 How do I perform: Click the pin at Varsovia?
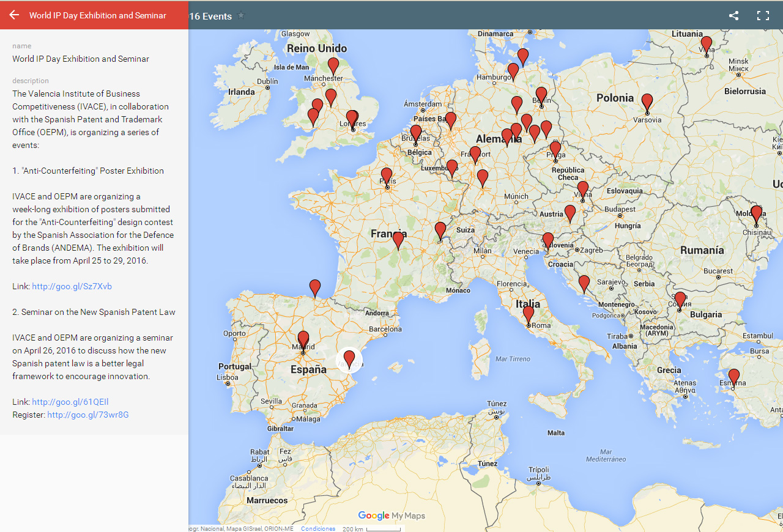(x=647, y=103)
